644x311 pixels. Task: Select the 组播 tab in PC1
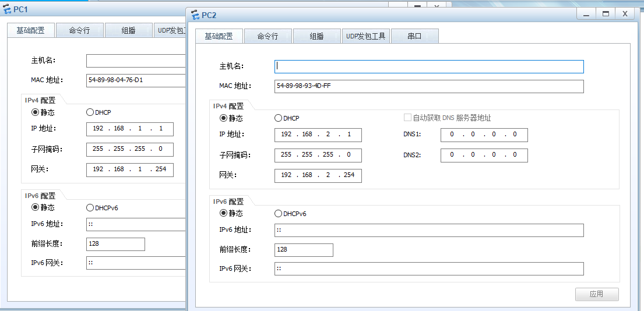click(128, 30)
